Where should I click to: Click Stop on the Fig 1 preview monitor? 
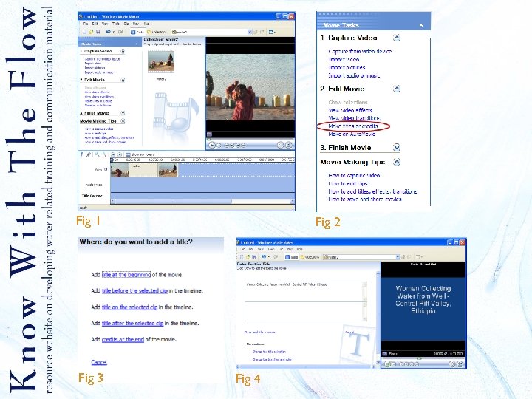click(x=219, y=146)
